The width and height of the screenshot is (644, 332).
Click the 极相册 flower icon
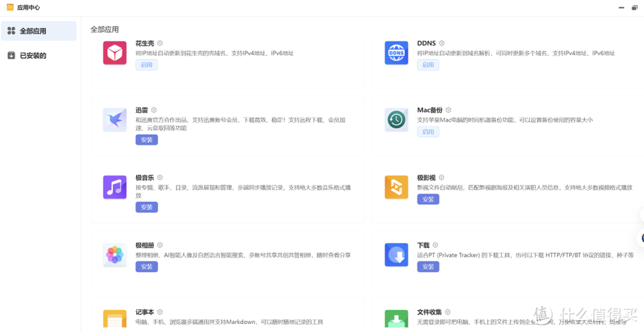point(114,255)
